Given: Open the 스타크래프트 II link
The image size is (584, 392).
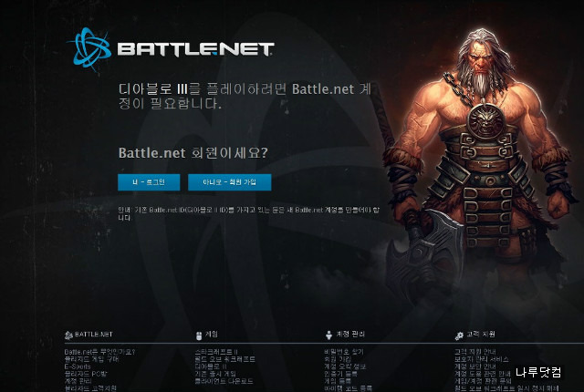Looking at the screenshot, I should (216, 352).
